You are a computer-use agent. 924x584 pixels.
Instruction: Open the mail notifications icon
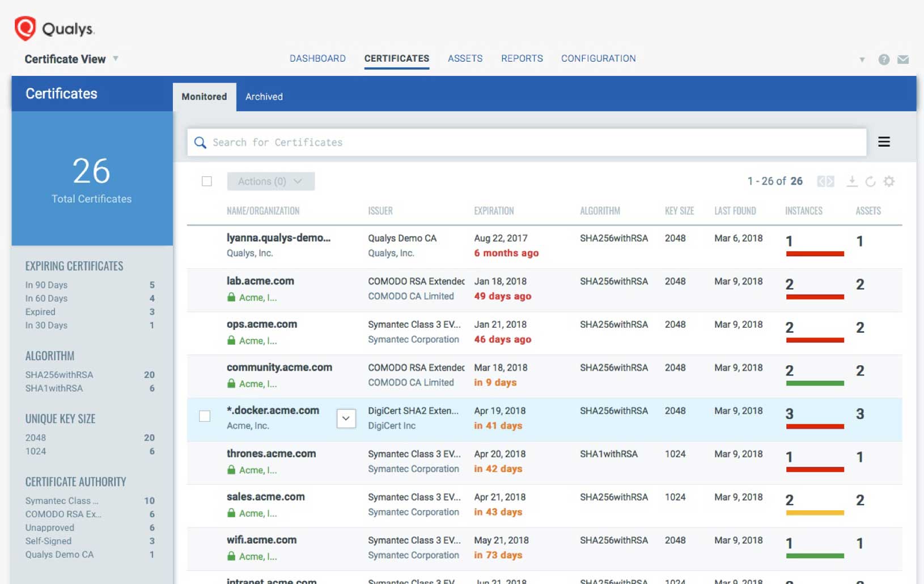click(x=904, y=59)
